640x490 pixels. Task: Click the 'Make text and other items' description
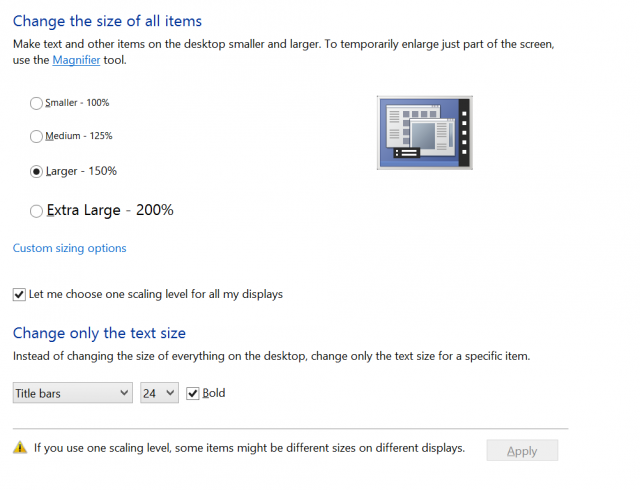tap(283, 52)
